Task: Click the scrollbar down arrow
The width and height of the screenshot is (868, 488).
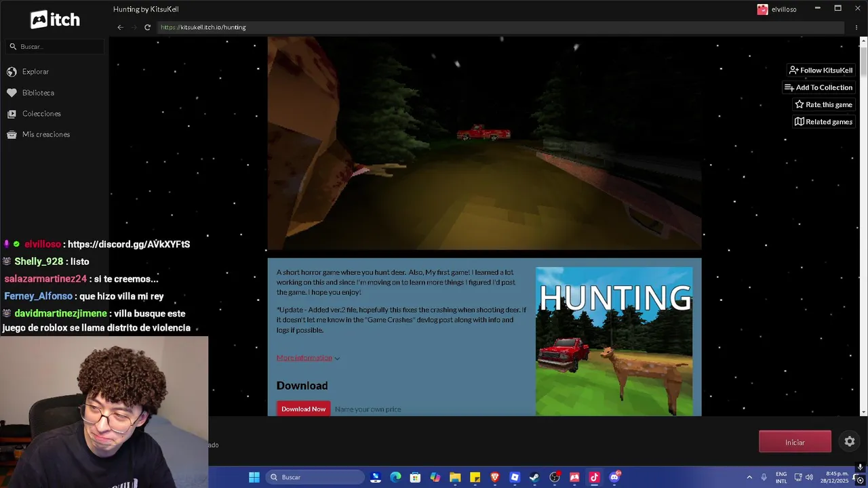Action: click(863, 411)
